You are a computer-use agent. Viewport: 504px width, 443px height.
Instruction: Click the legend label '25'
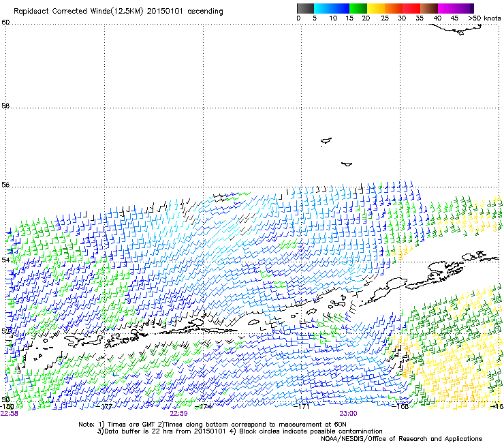coord(385,18)
